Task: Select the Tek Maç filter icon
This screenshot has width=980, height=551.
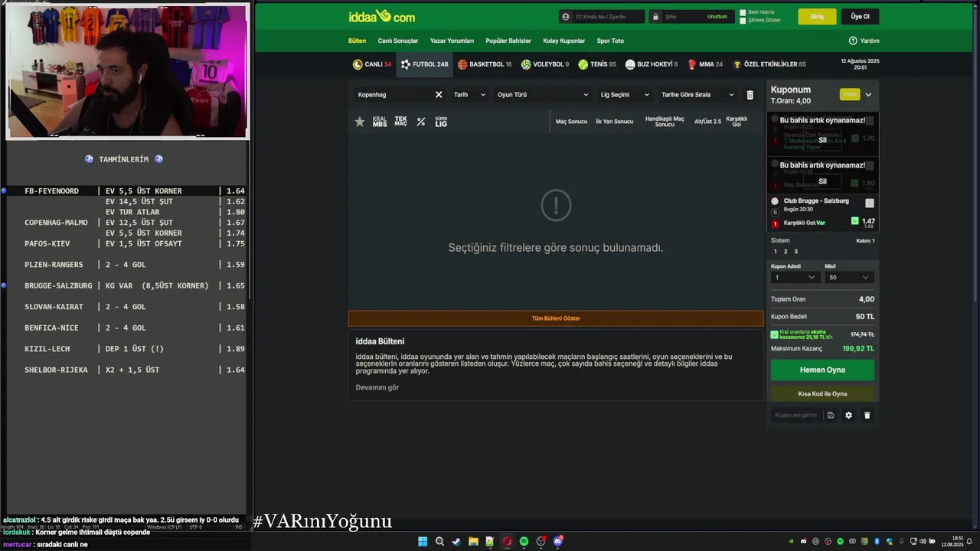Action: click(400, 122)
